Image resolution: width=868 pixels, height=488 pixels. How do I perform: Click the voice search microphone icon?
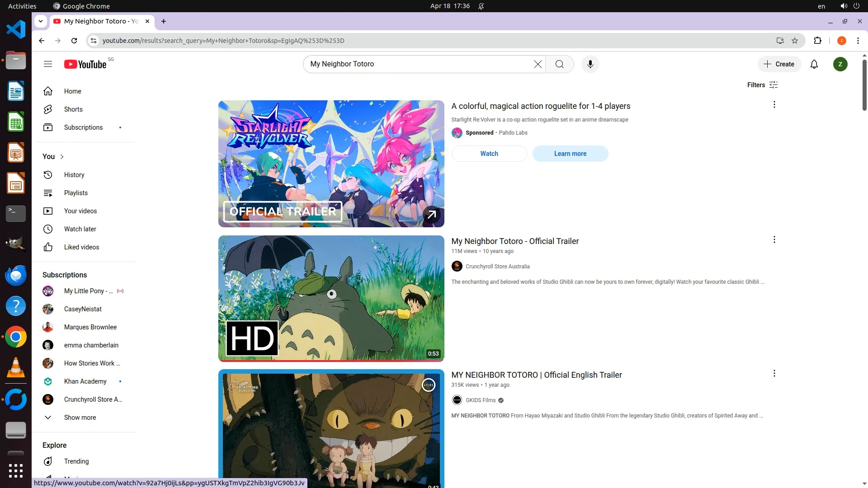(x=590, y=64)
